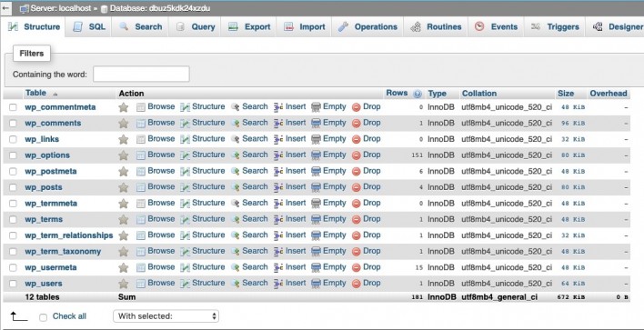Select the wp_links row checkbox
644x330 pixels.
(13, 139)
